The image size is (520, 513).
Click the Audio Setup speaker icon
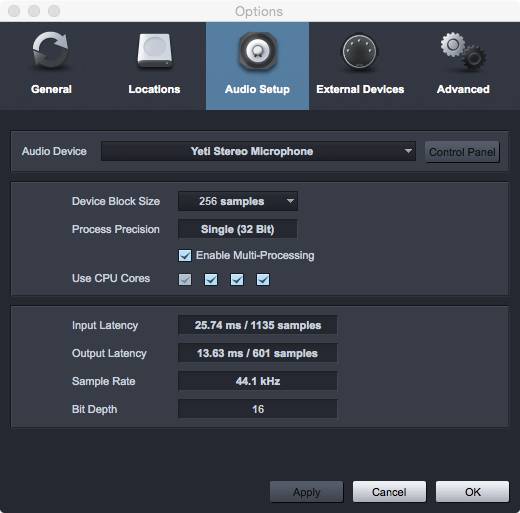257,51
